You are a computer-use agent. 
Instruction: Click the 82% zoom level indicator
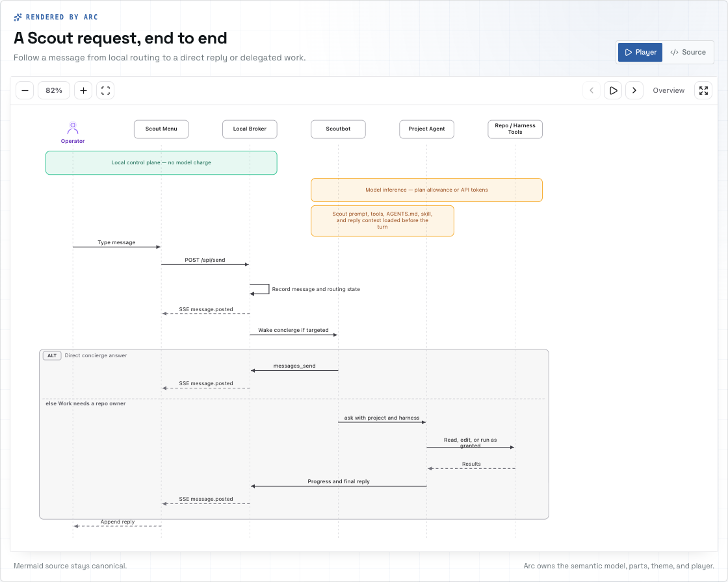point(54,90)
